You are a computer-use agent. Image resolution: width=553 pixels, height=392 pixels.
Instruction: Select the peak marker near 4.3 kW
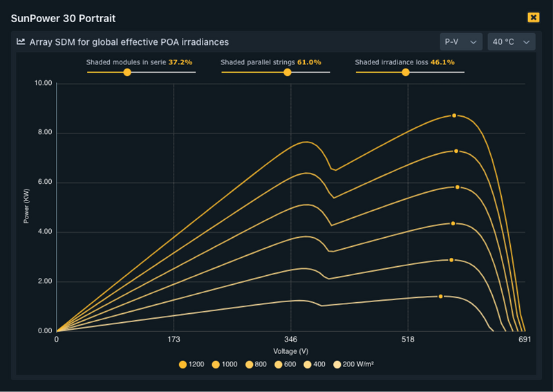point(453,223)
